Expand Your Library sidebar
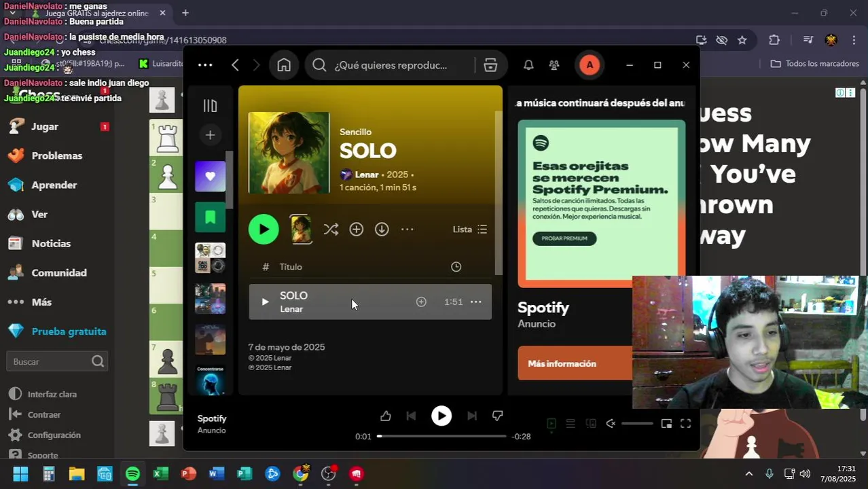Viewport: 868px width, 489px height. click(210, 106)
